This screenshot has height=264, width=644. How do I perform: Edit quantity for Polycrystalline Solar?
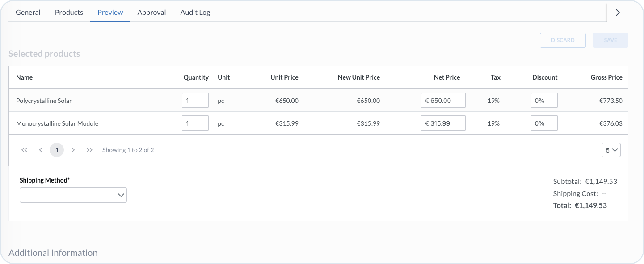click(x=195, y=100)
